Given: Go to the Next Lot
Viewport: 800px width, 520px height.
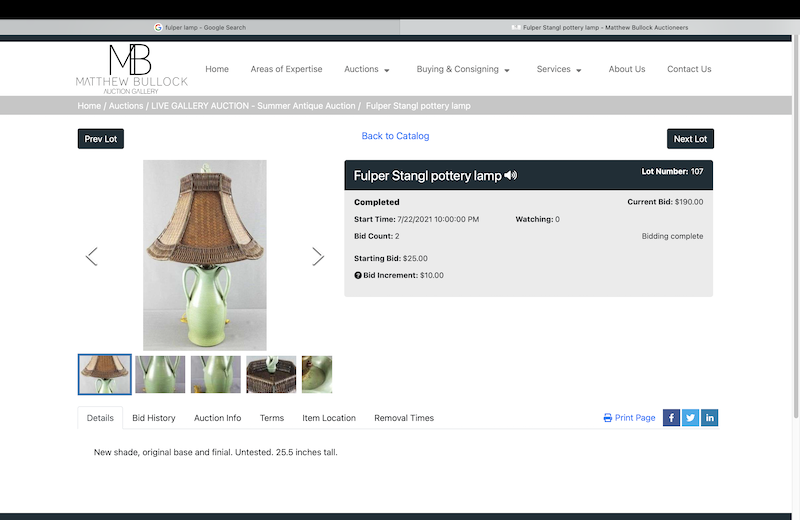Looking at the screenshot, I should [690, 139].
